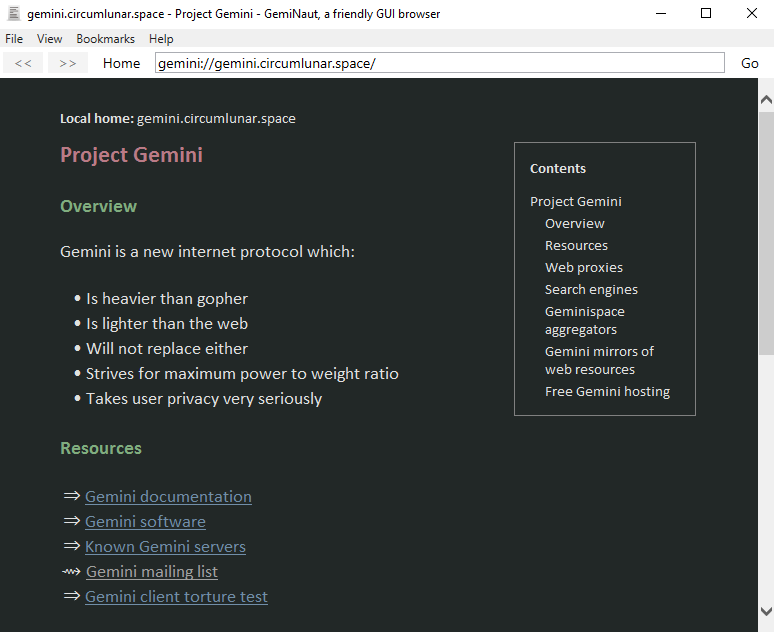
Task: Go back with the << button
Action: click(x=23, y=63)
